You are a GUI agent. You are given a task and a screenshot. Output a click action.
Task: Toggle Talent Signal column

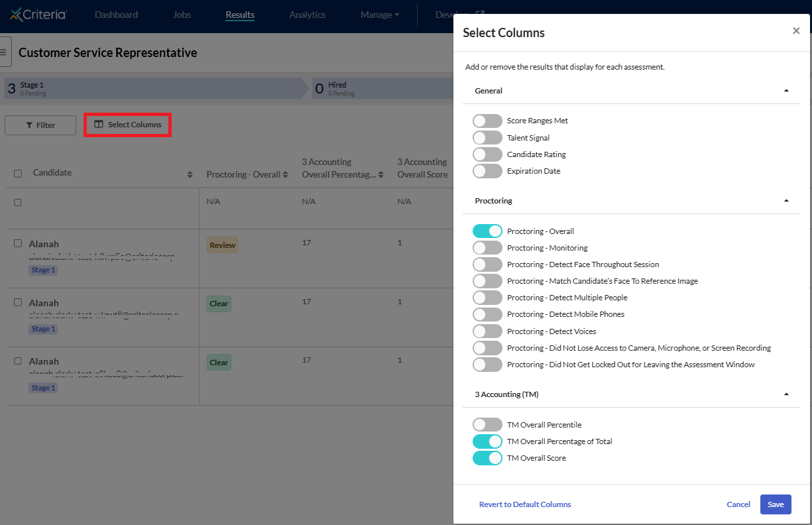487,138
